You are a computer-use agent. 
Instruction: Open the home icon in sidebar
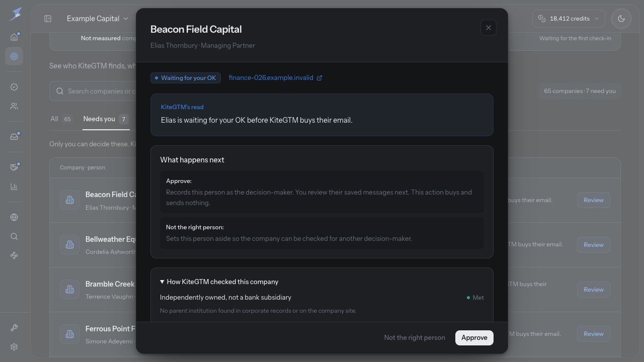(x=14, y=37)
